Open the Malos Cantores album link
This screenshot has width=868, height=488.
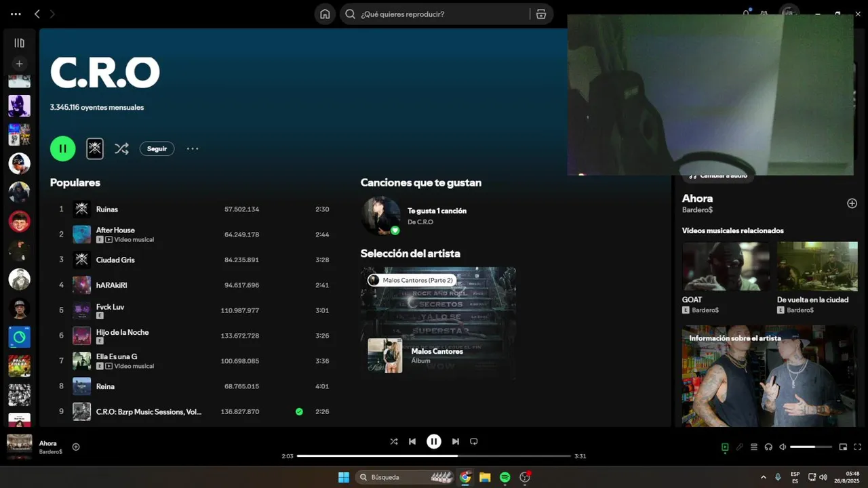point(437,351)
